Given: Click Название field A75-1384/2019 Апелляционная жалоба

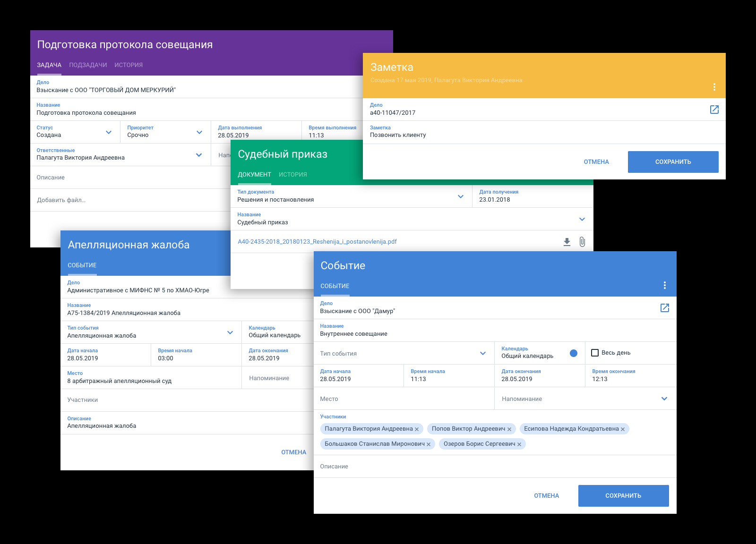Looking at the screenshot, I should (x=187, y=310).
